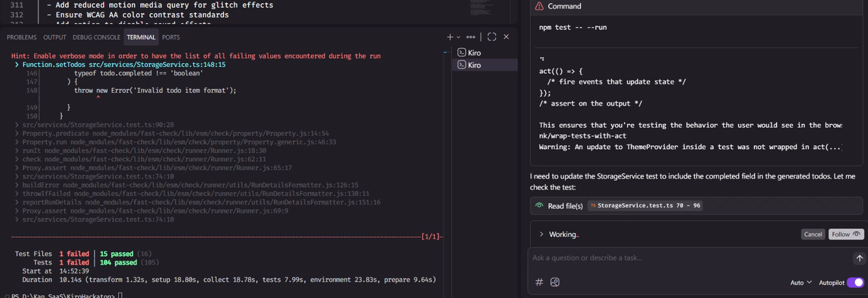Open the StorageService.test.ts 70 - 96 chip

coord(644,205)
